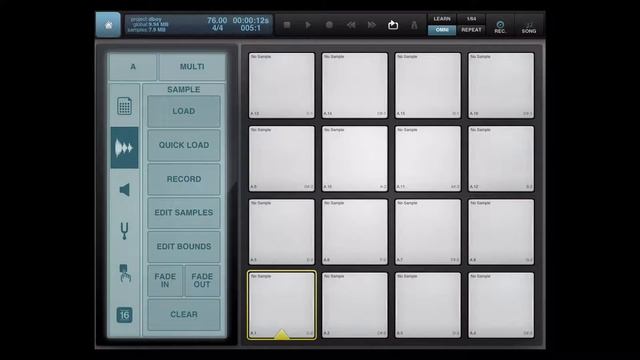Apply FADE OUT to sample
640x360 pixels.
[202, 280]
